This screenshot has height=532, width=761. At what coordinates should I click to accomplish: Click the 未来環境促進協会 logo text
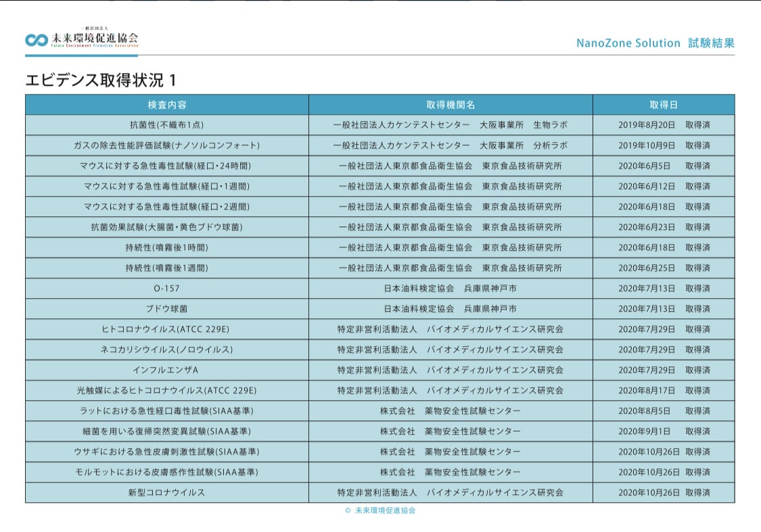pyautogui.click(x=94, y=39)
